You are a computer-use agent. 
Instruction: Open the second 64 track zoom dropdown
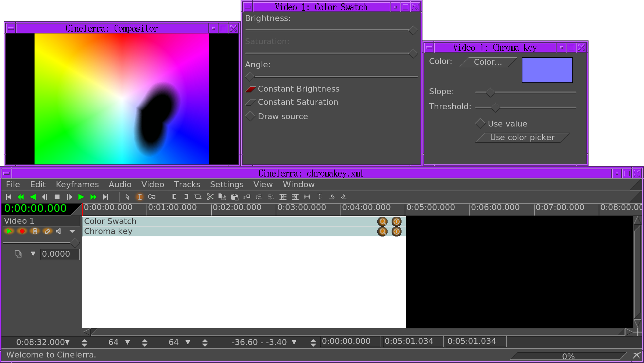188,342
